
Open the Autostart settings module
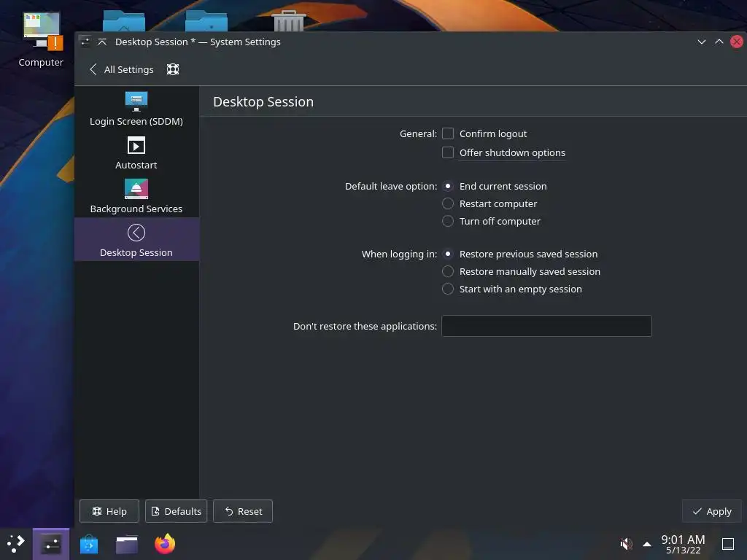(x=136, y=152)
